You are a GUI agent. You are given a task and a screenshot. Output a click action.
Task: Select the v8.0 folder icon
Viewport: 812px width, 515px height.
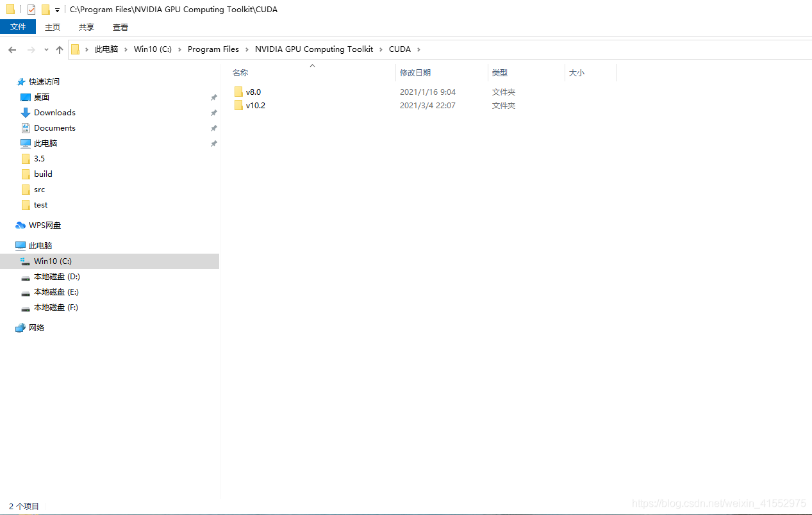pyautogui.click(x=238, y=92)
